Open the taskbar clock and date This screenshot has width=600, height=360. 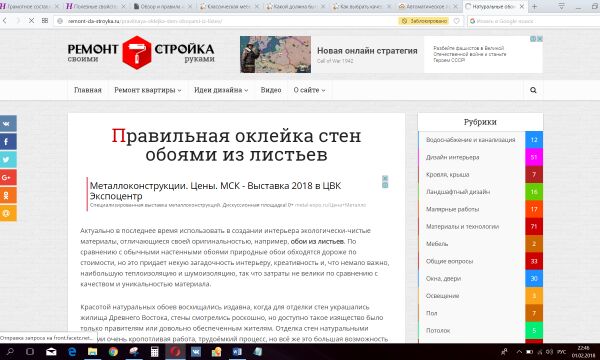click(583, 352)
